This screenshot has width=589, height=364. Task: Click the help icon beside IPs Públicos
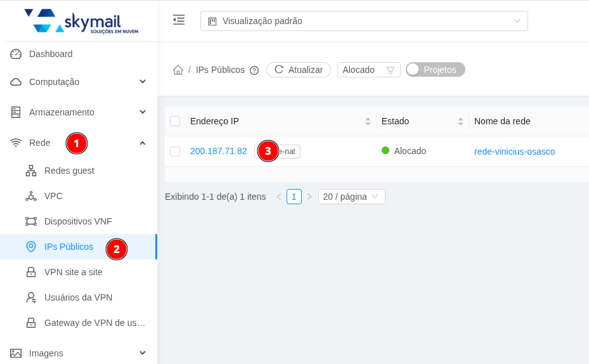254,70
